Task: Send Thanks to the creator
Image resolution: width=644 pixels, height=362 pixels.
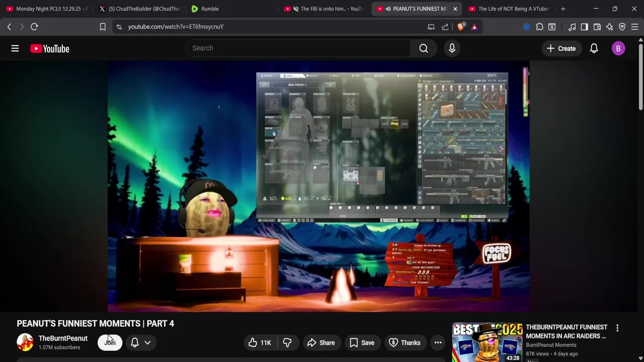Action: point(405,342)
